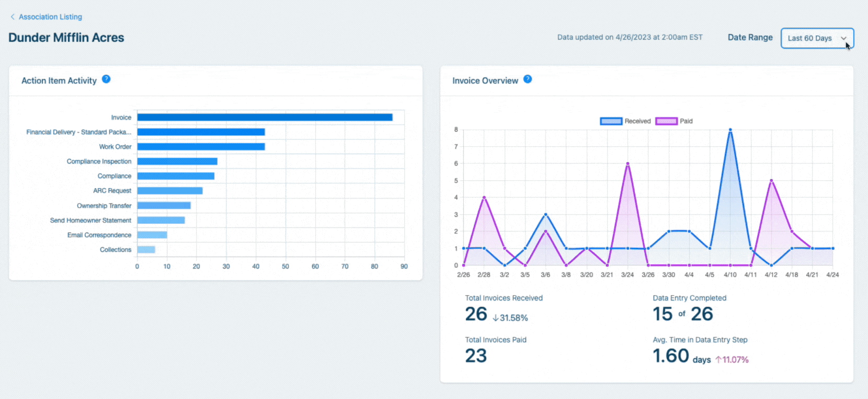Image resolution: width=868 pixels, height=399 pixels.
Task: Click the Paid data point on 4/12
Action: coord(771,181)
